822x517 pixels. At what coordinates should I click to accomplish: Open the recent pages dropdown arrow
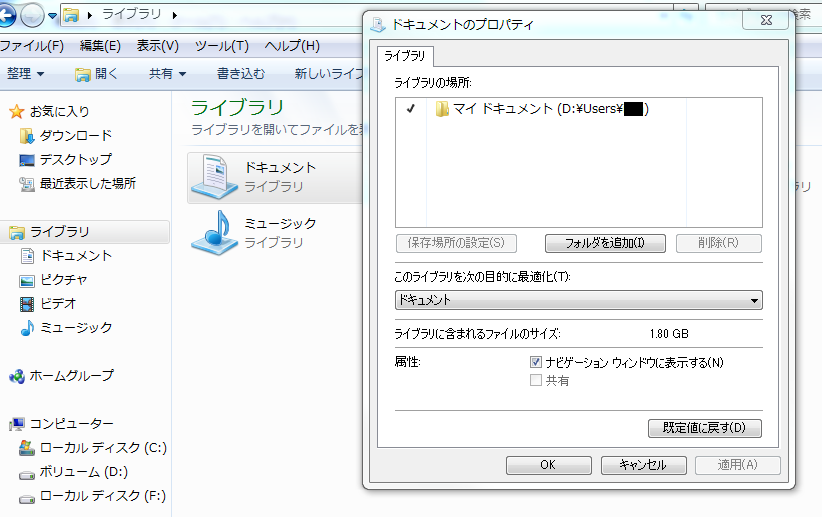pos(52,16)
